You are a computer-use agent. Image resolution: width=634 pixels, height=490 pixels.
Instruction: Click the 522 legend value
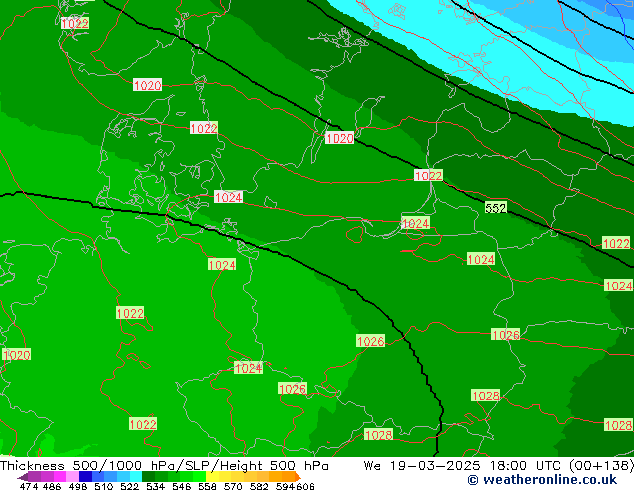pos(129,486)
